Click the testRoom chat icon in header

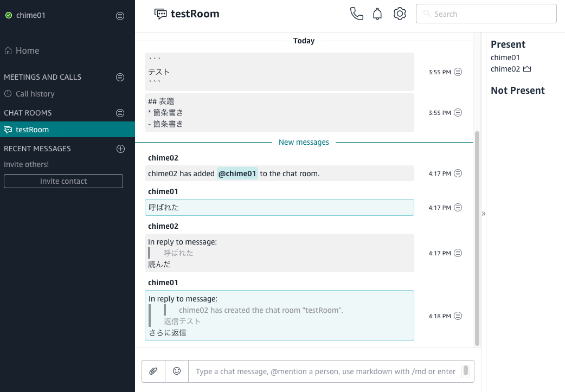(x=160, y=14)
